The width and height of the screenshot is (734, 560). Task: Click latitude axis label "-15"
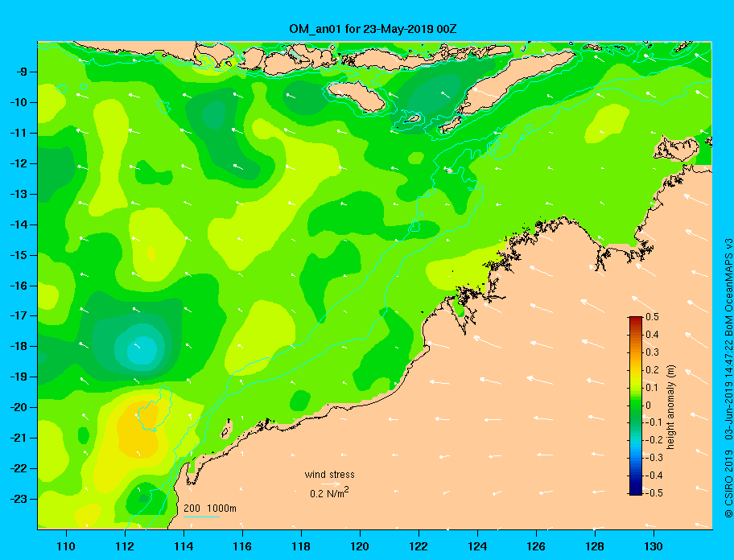coord(19,255)
